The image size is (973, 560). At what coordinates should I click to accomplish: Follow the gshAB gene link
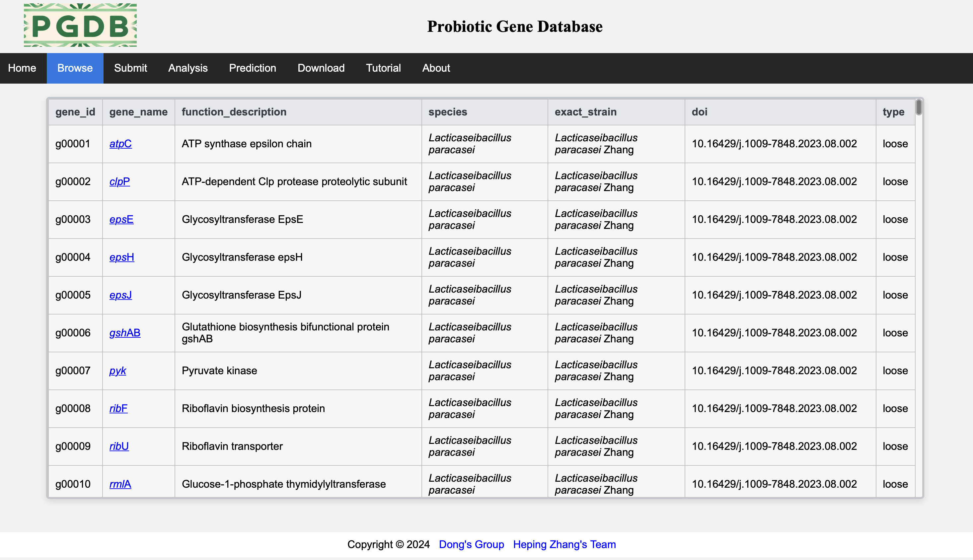click(x=125, y=333)
